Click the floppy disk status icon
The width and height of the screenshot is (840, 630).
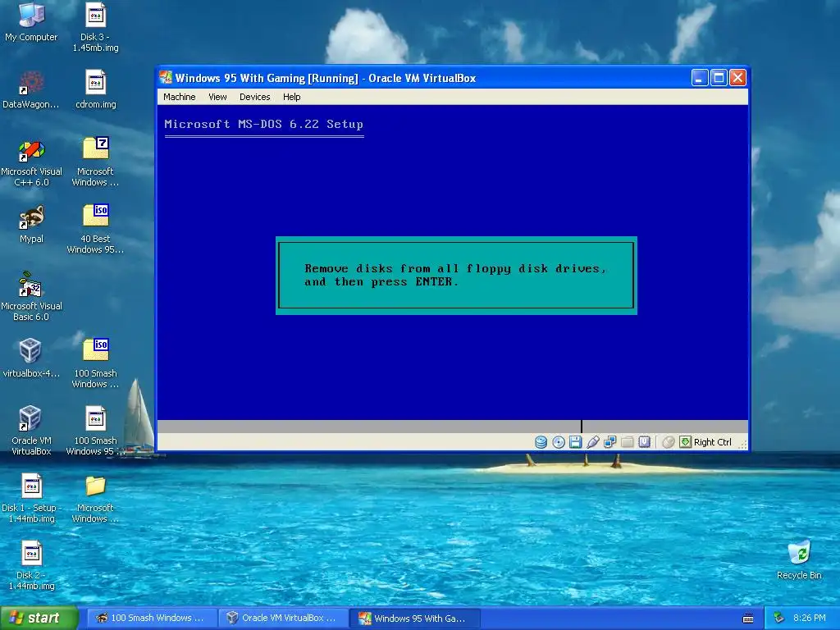point(575,442)
